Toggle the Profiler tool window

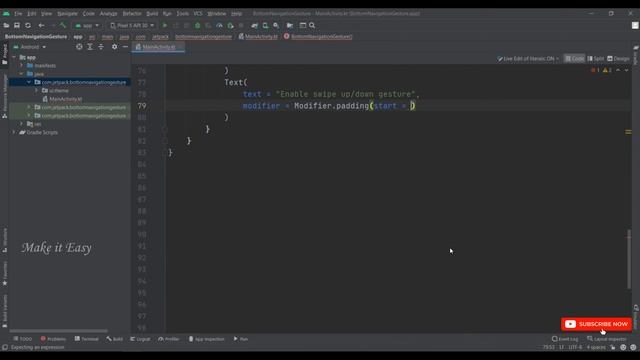click(x=169, y=339)
